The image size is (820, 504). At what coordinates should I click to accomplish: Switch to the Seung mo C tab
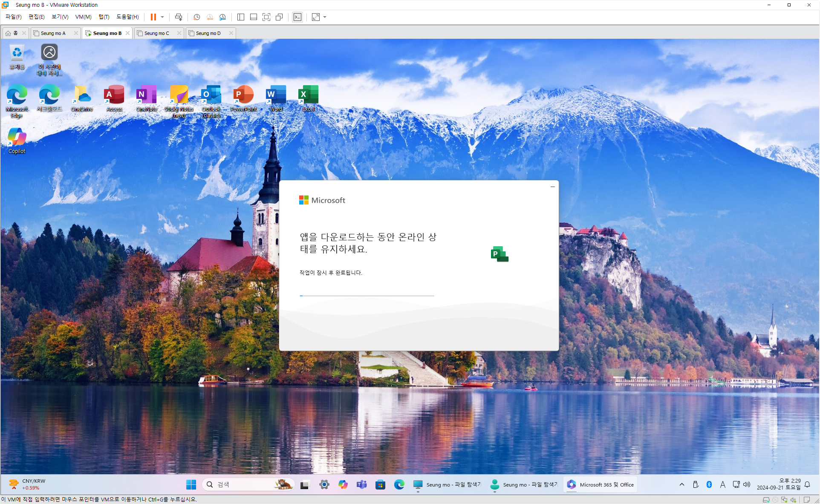point(157,33)
